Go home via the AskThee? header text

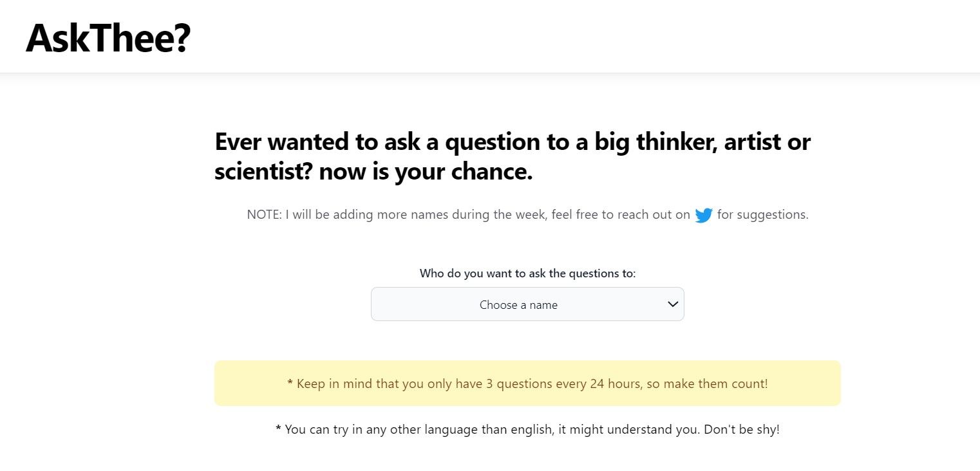pos(109,37)
